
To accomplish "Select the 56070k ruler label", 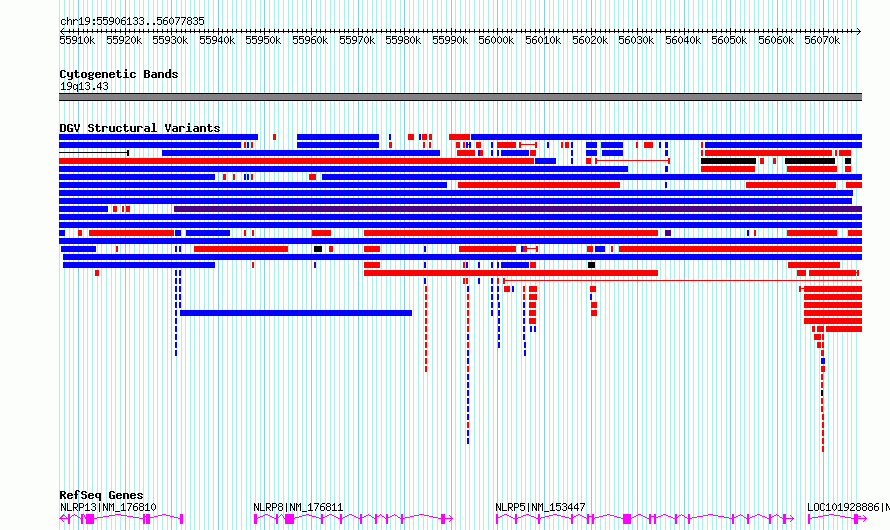I will pos(822,40).
